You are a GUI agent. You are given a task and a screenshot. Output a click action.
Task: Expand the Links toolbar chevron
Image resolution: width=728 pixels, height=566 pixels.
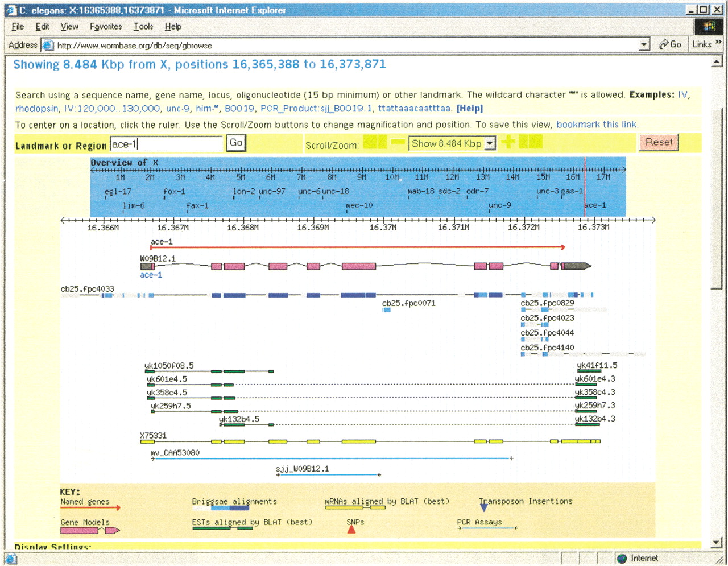point(718,43)
